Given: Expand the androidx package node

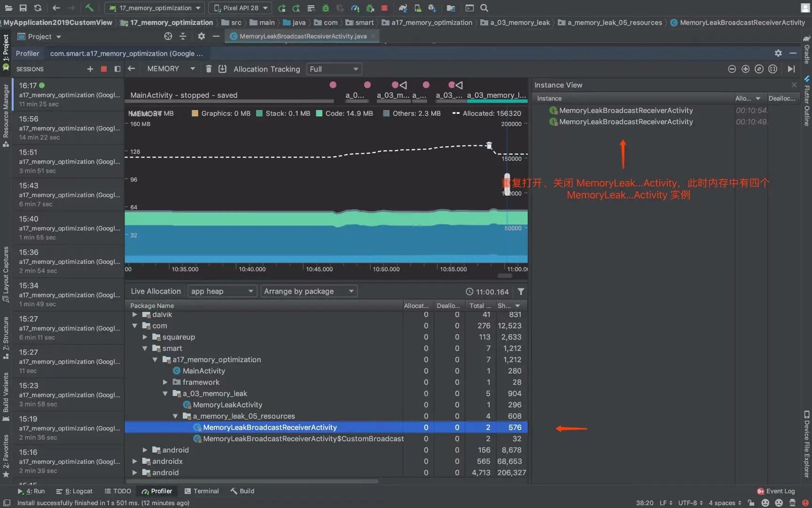Looking at the screenshot, I should (x=135, y=461).
